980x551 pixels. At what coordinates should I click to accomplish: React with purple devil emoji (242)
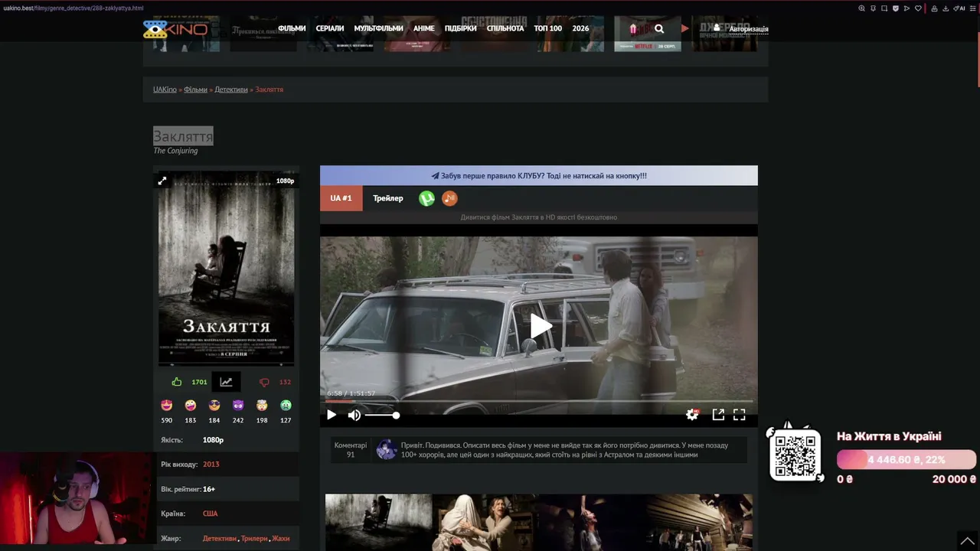tap(238, 405)
